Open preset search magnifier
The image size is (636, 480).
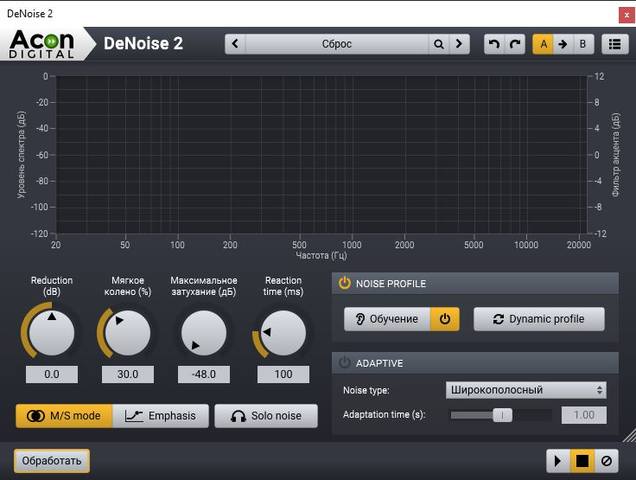point(438,44)
